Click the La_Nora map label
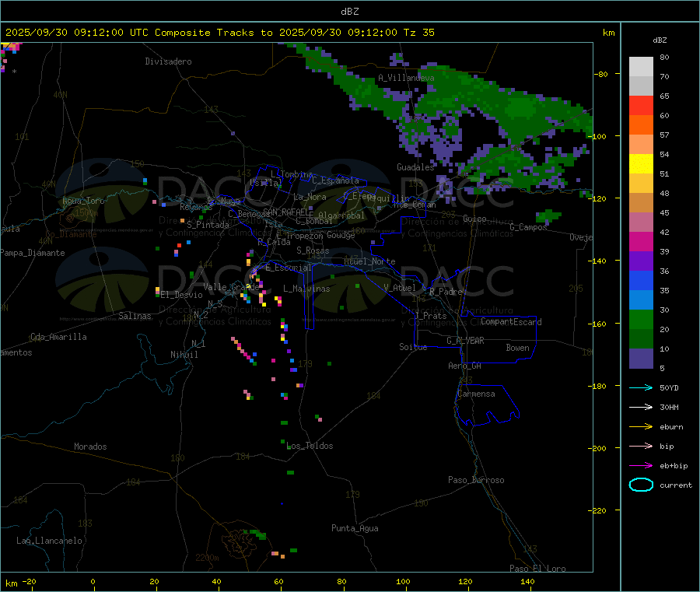 (x=310, y=197)
